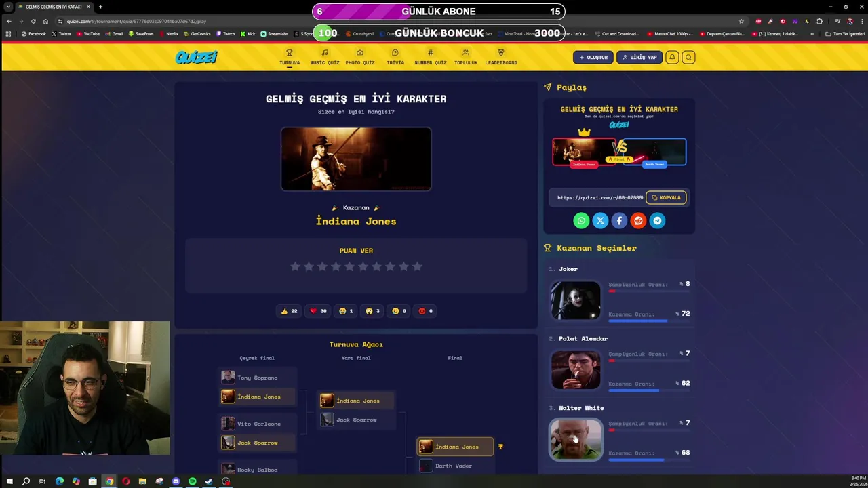868x488 pixels.
Task: Click the Kopyala button
Action: click(666, 197)
